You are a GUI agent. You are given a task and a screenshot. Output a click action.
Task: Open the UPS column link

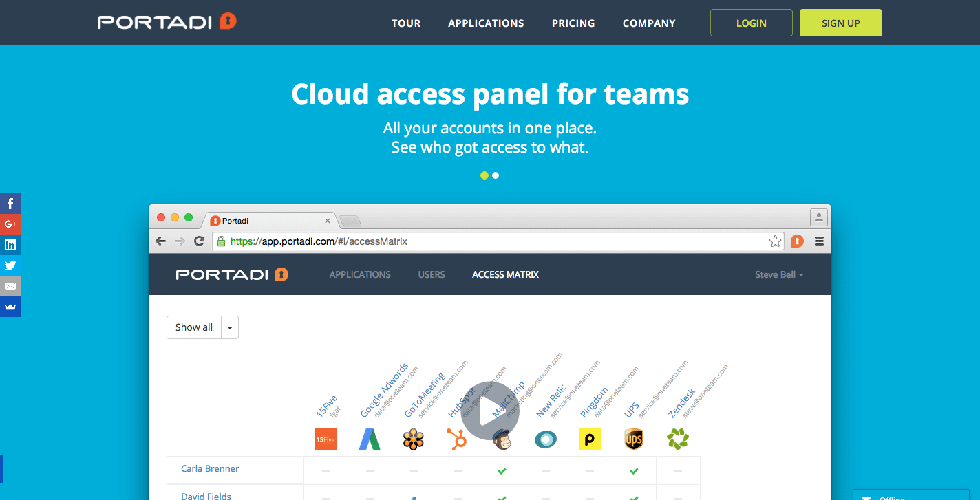click(632, 411)
